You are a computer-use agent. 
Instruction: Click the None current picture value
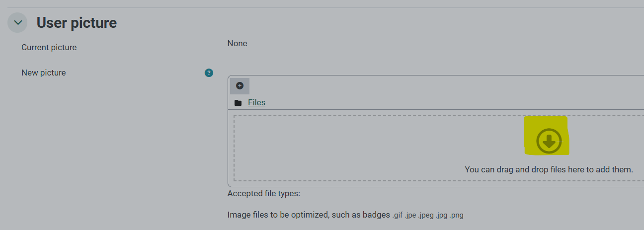point(237,43)
